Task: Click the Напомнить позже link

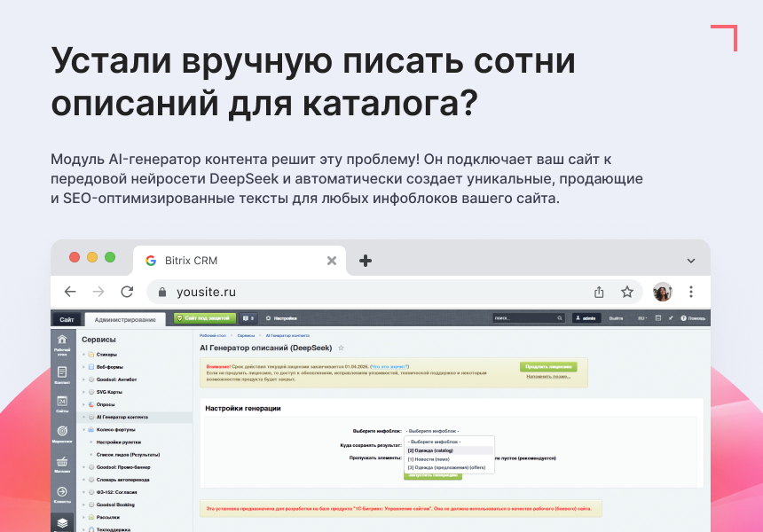Action: (548, 376)
